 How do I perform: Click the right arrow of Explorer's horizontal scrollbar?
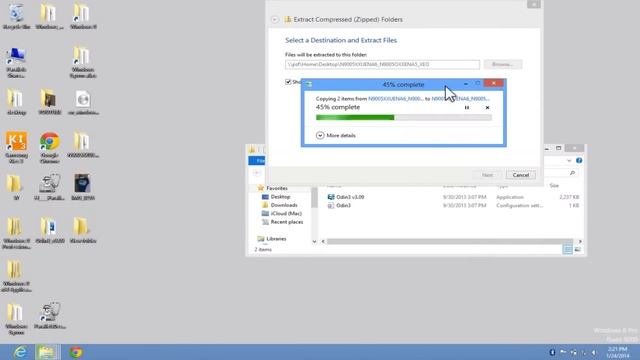click(x=580, y=242)
